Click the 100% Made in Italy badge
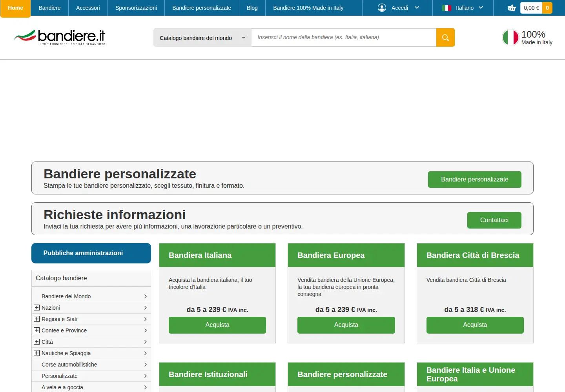The width and height of the screenshot is (565, 392). [527, 38]
